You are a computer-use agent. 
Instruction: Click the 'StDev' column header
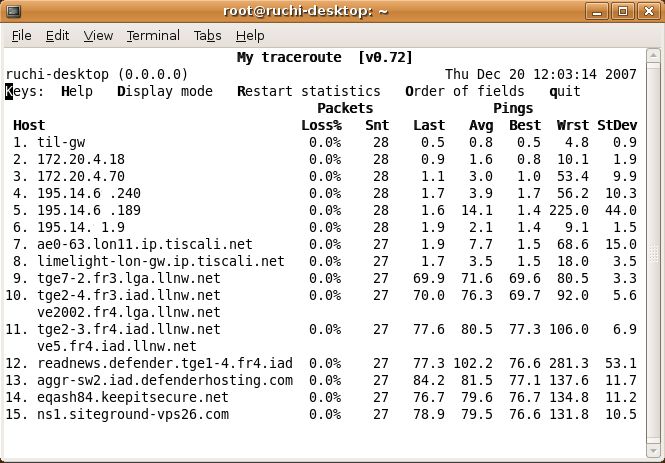click(617, 126)
